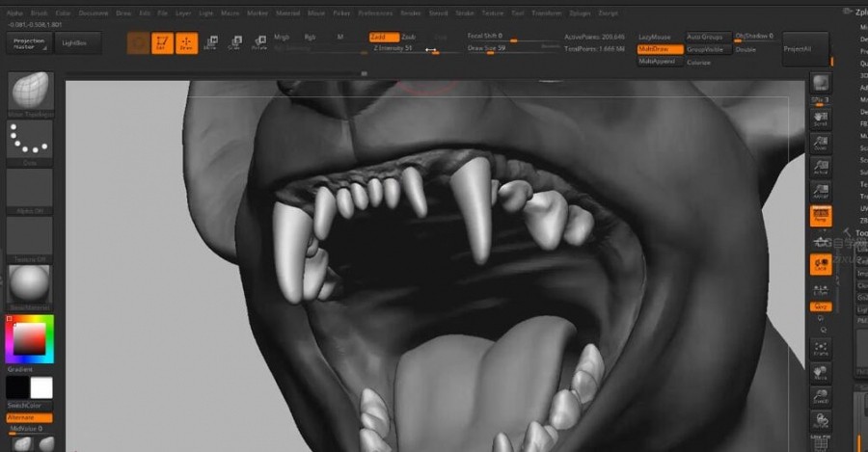Switch to Scale mode in top shelf

pyautogui.click(x=234, y=43)
